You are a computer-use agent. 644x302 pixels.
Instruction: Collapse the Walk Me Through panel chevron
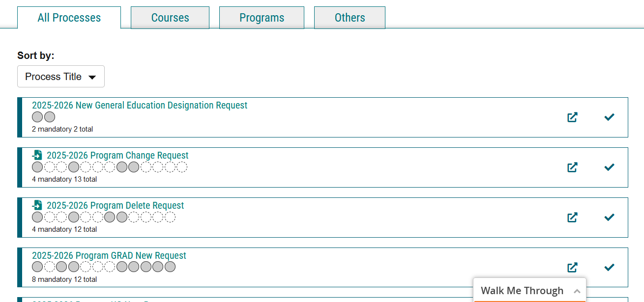[x=577, y=291]
